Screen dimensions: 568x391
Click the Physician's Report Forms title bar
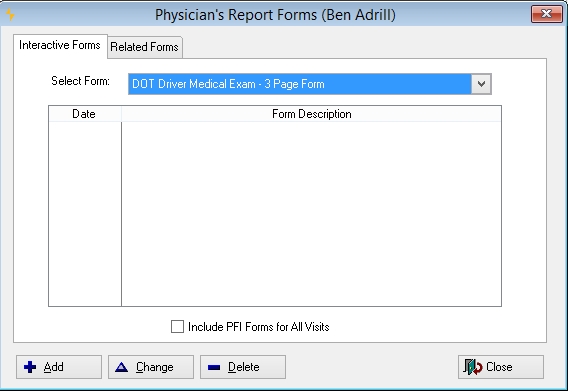[x=275, y=15]
